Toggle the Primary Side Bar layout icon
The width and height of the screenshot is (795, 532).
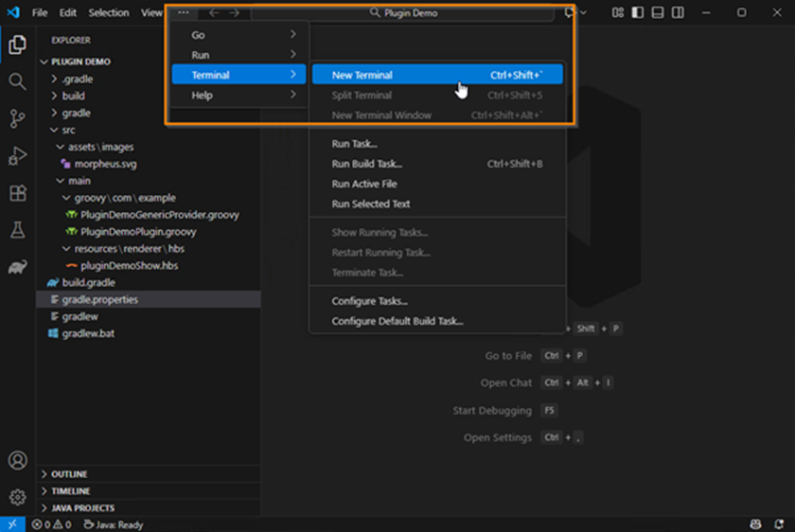tap(638, 12)
